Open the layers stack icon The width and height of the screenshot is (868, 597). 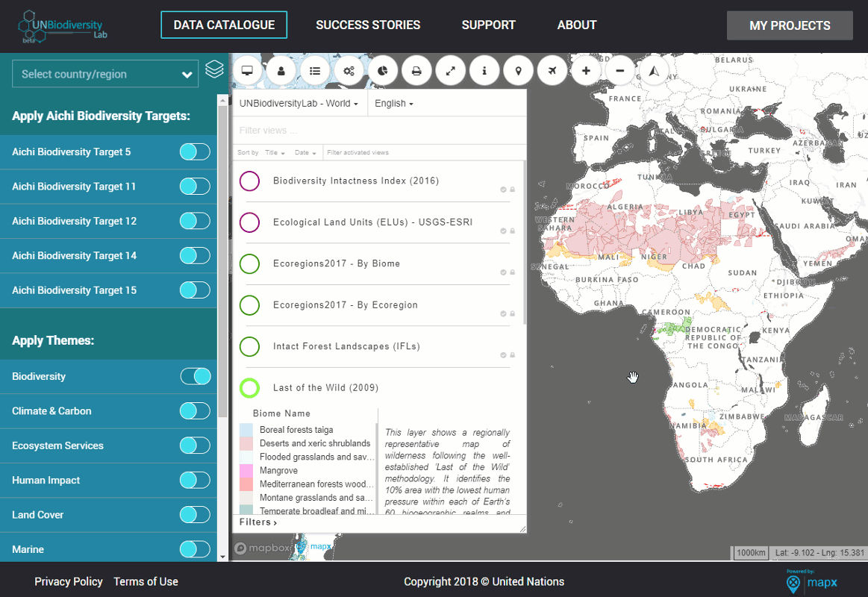pos(214,69)
